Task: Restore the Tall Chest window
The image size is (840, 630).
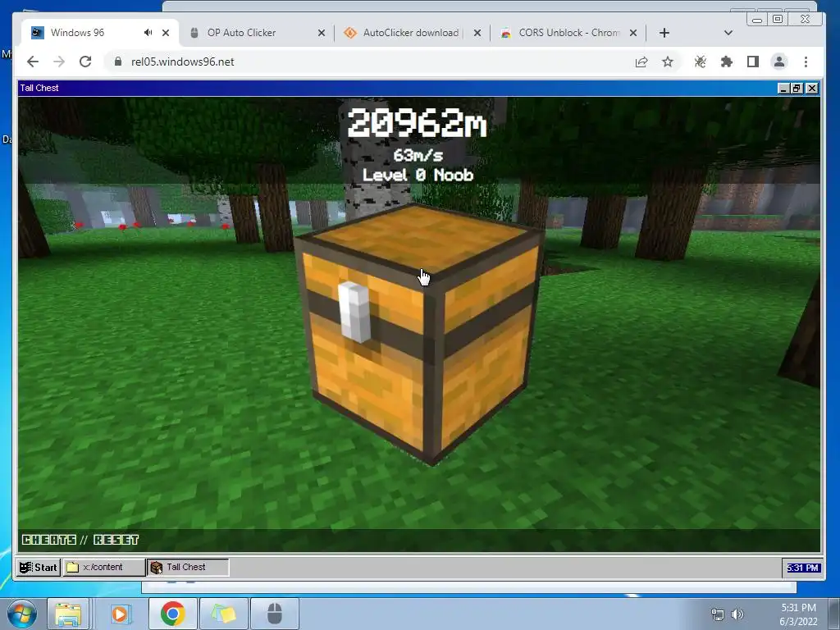Action: pos(797,89)
